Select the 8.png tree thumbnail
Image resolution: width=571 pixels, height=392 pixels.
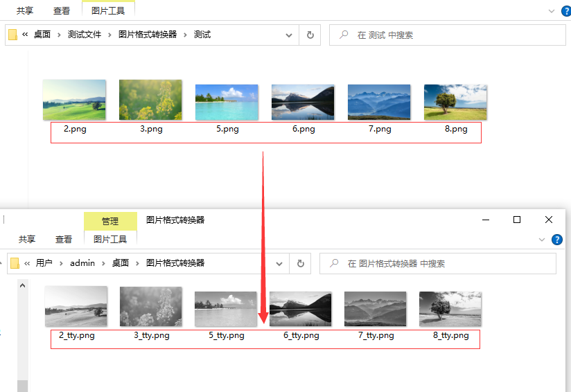[x=455, y=103]
